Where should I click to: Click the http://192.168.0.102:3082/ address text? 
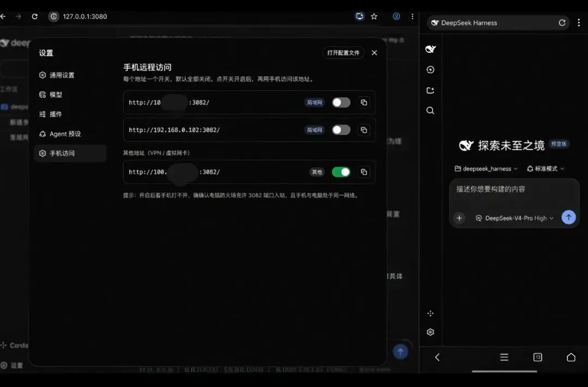click(174, 130)
